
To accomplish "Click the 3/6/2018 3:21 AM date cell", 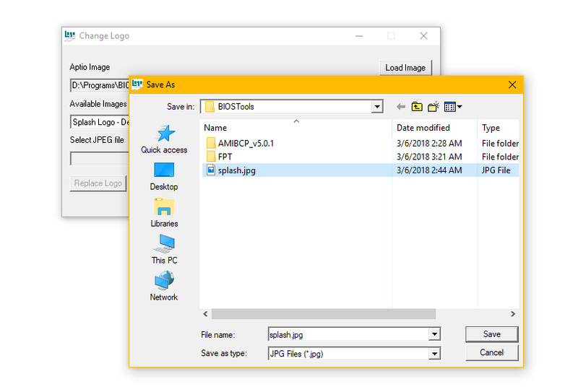I will point(429,157).
